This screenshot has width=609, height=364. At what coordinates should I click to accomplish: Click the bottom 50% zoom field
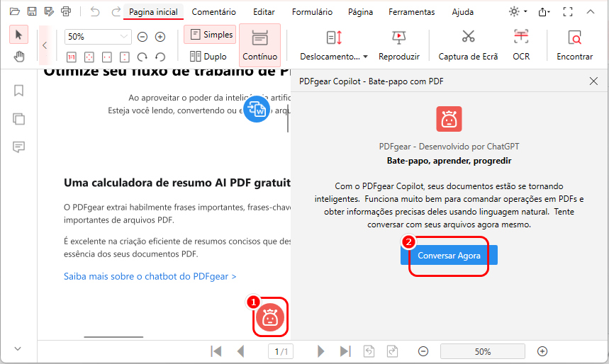click(x=482, y=351)
